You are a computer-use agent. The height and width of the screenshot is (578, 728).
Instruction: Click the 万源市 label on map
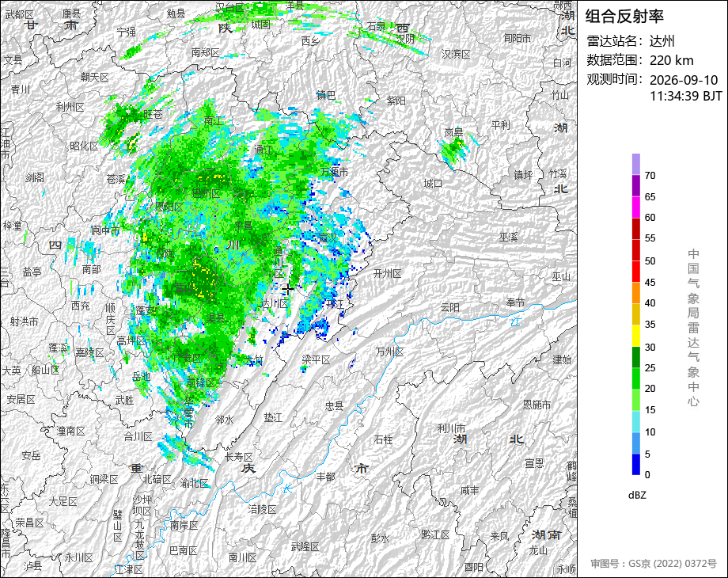click(x=334, y=172)
